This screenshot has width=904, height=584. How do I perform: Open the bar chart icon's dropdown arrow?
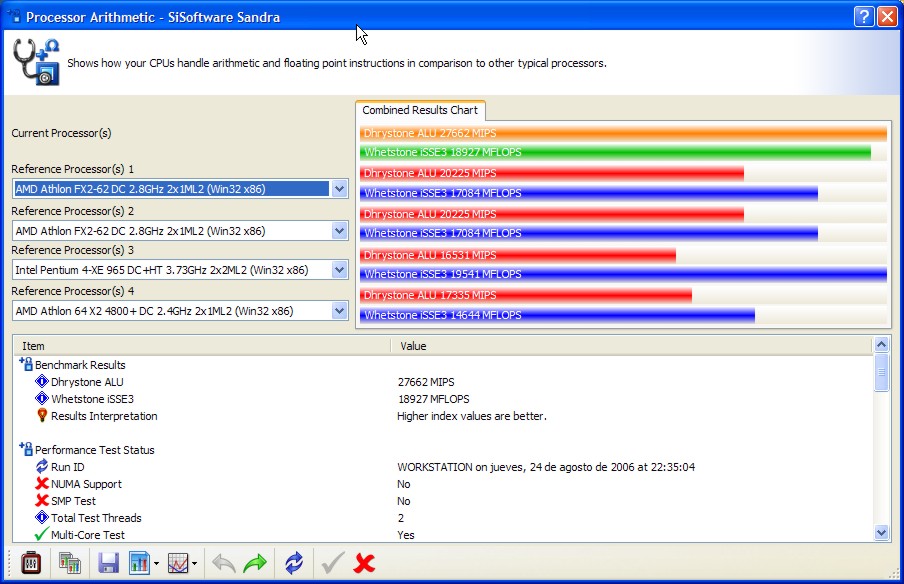[x=156, y=563]
